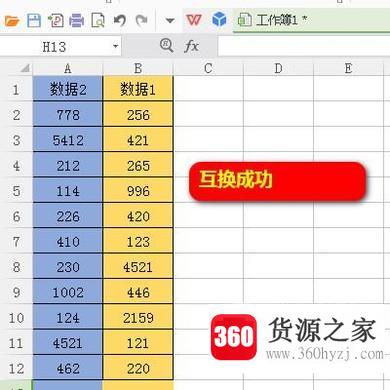Redo the undone action
Image resolution: width=390 pixels, height=390 pixels.
(x=141, y=21)
